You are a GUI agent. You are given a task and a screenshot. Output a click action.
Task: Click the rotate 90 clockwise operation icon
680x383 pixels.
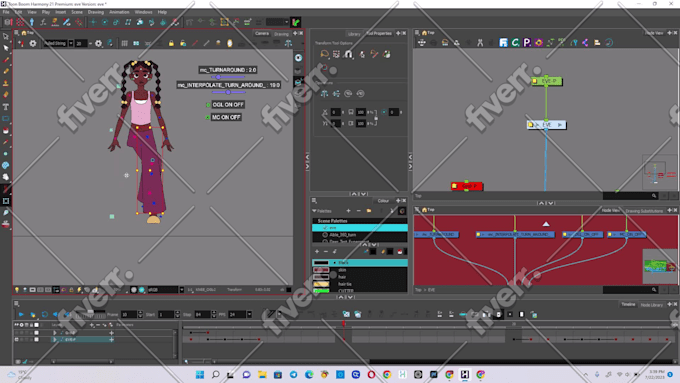pyautogui.click(x=348, y=93)
